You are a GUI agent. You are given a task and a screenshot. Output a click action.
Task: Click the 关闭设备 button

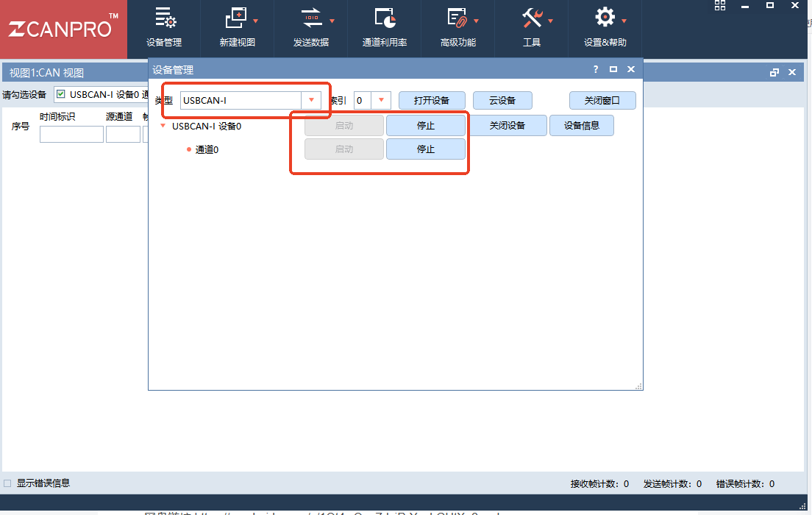[x=508, y=125]
